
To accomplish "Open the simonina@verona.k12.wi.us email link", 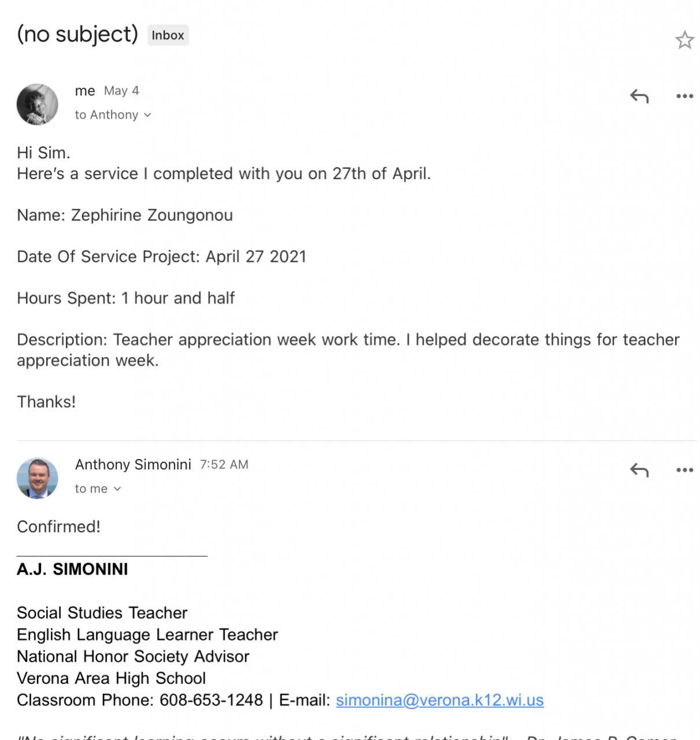I will tap(439, 700).
